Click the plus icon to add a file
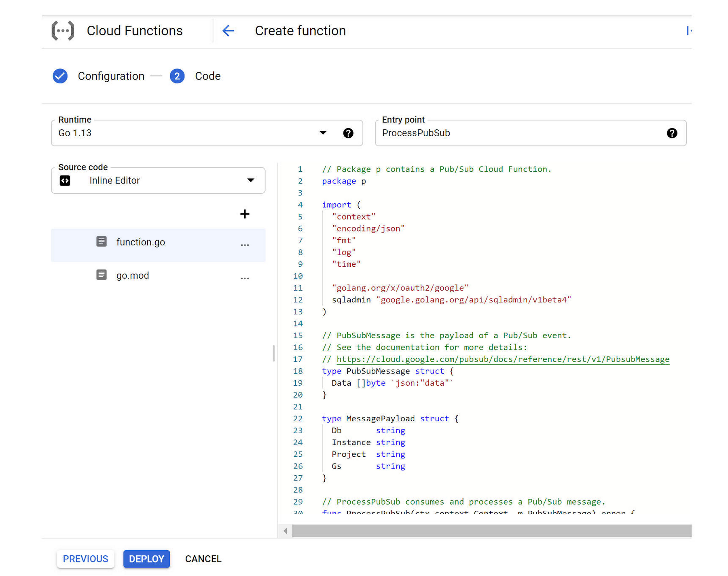 click(x=245, y=214)
